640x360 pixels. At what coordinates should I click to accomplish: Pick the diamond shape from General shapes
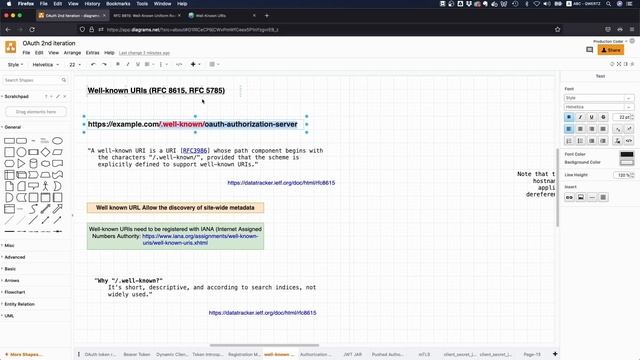tap(45, 152)
